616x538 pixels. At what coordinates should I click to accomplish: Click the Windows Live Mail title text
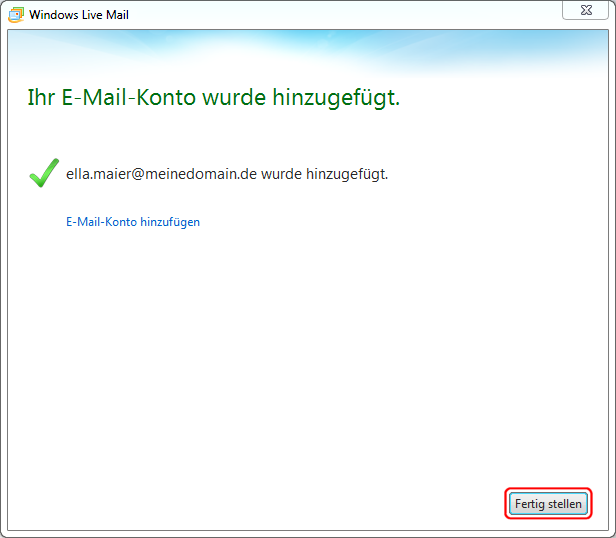coord(78,15)
